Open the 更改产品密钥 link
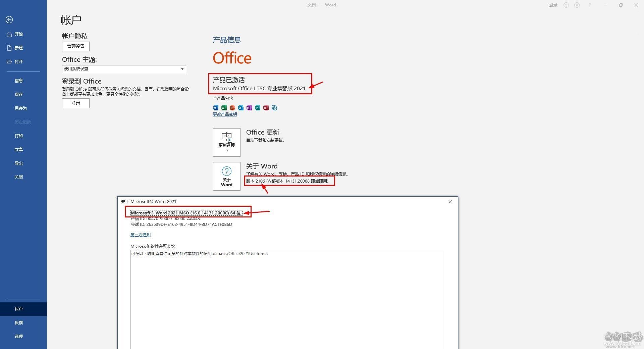This screenshot has width=644, height=349. tap(225, 114)
